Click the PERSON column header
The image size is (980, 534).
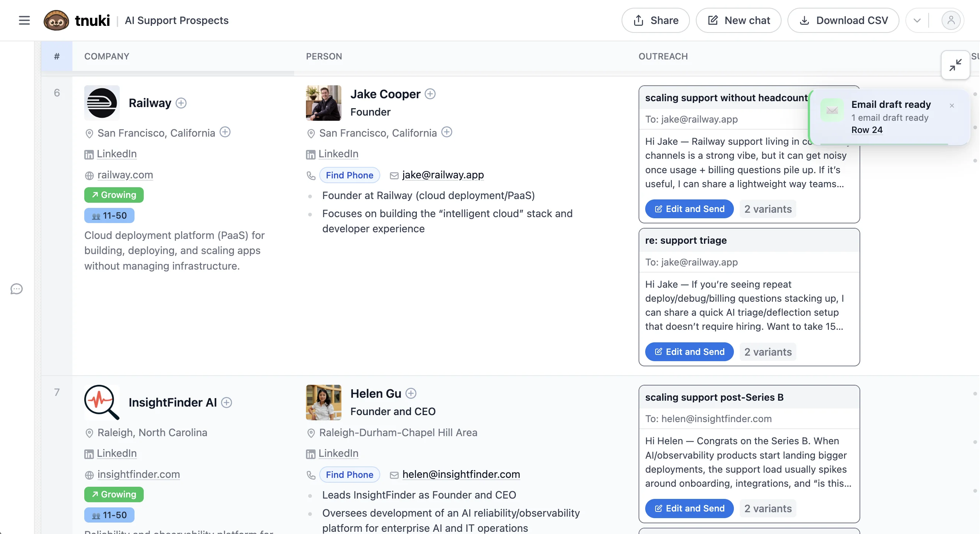(x=324, y=56)
